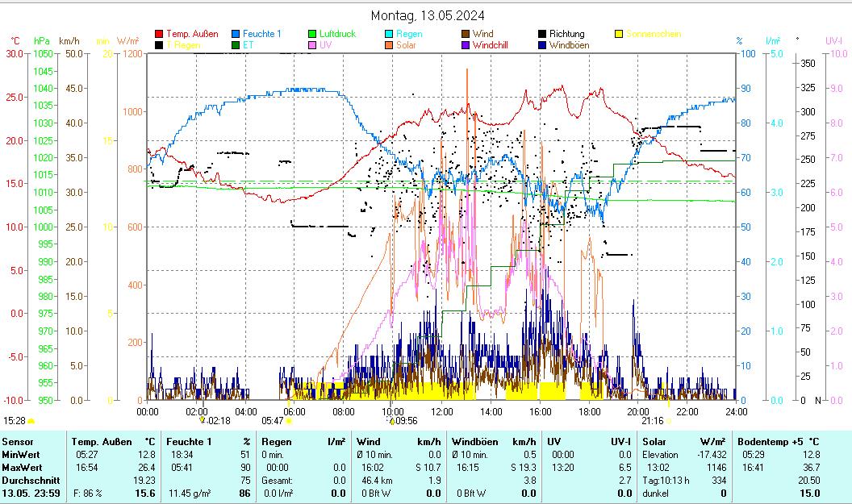Click the orange Solar legend swatch

click(x=389, y=45)
